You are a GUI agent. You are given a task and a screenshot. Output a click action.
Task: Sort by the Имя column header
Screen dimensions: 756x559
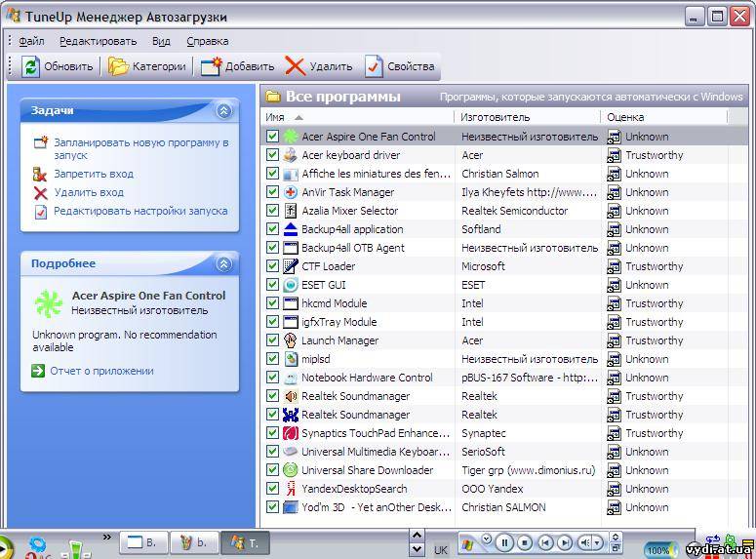point(357,117)
